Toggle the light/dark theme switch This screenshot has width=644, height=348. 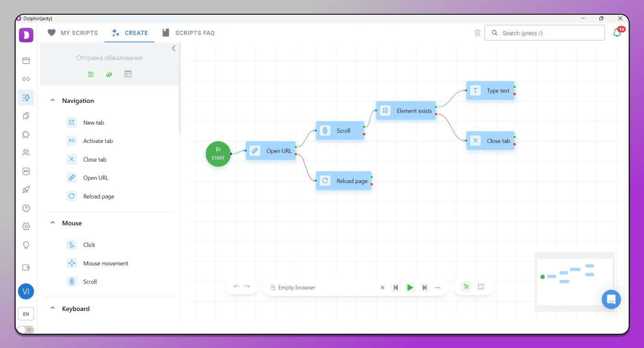click(x=26, y=330)
